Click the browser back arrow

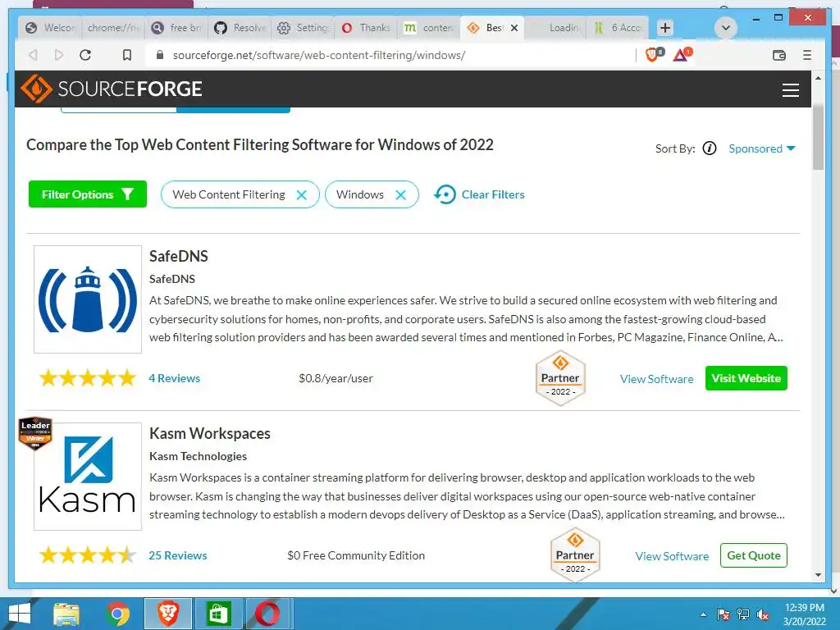33,55
